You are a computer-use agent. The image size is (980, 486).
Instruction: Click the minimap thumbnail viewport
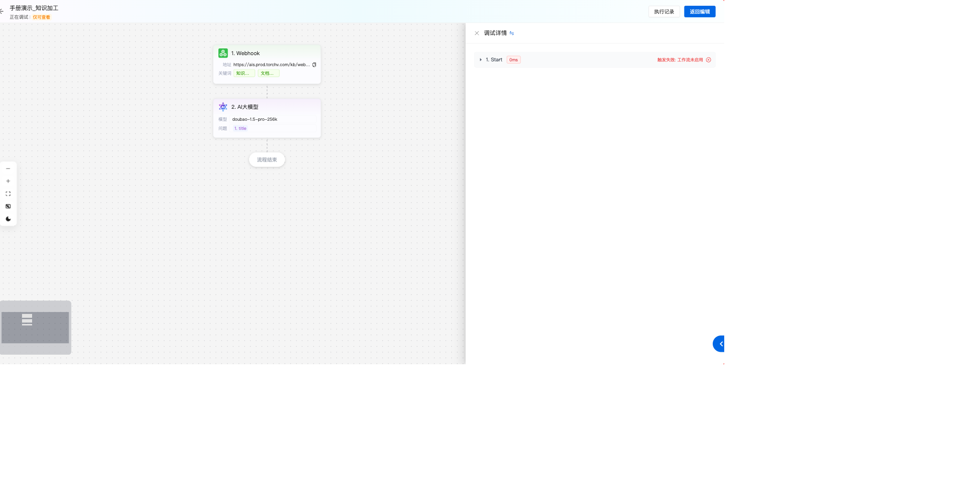click(35, 327)
